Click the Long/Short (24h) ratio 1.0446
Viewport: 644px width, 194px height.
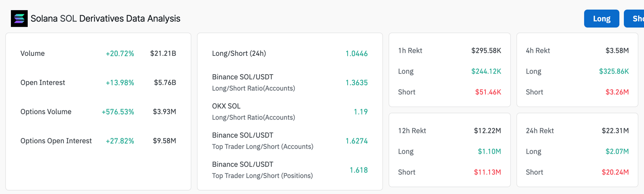pyautogui.click(x=356, y=53)
